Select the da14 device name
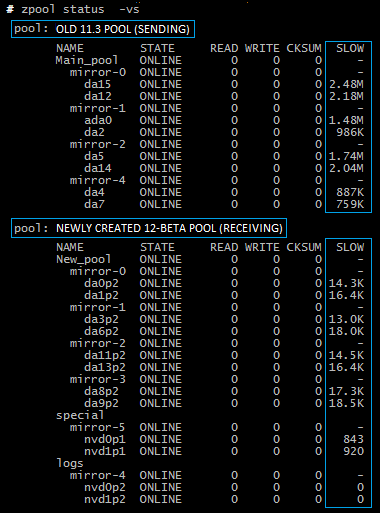The height and width of the screenshot is (513, 380). click(x=97, y=168)
